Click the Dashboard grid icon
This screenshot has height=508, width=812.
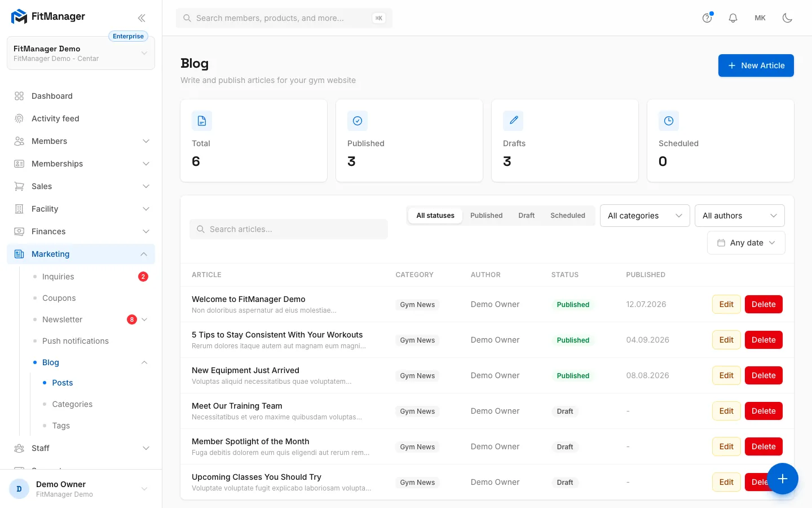[x=19, y=96]
